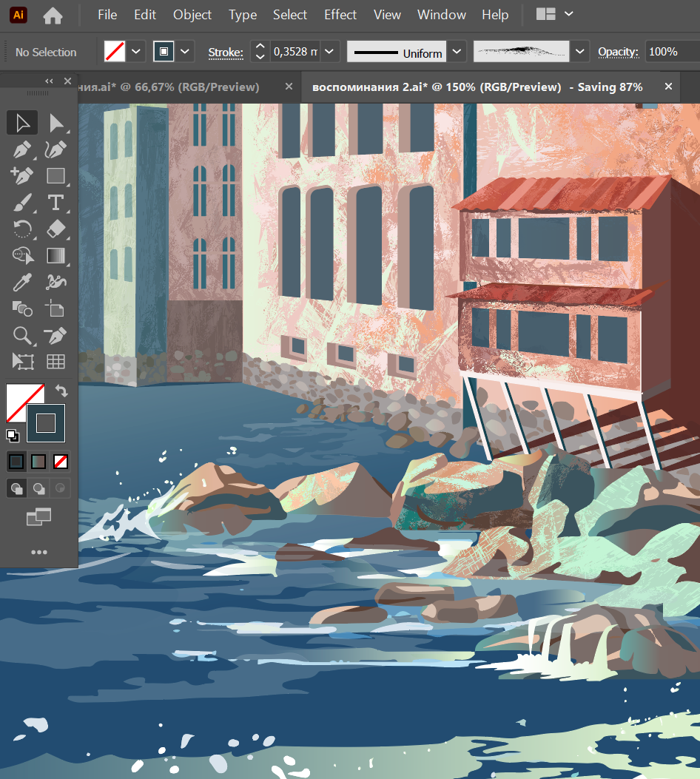This screenshot has width=700, height=779.
Task: Switch to the 66,67% document tab
Action: 169,87
